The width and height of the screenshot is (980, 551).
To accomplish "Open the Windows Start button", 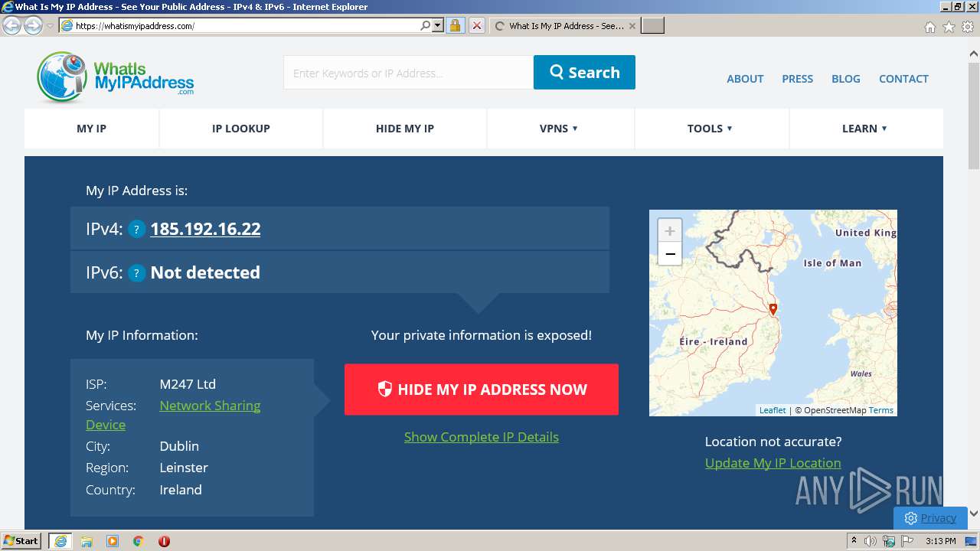I will [21, 541].
